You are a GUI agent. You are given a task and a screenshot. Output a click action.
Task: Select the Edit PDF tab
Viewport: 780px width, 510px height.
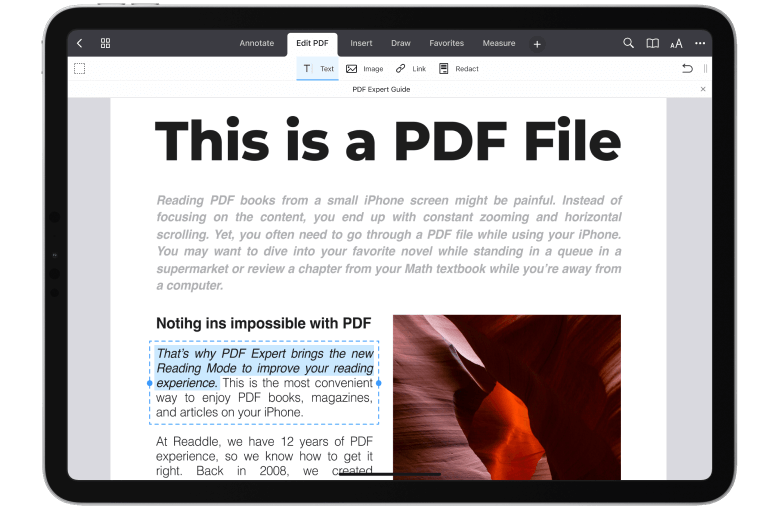point(312,43)
